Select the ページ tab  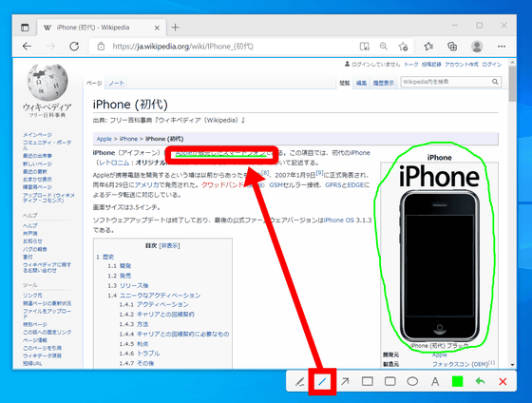94,83
